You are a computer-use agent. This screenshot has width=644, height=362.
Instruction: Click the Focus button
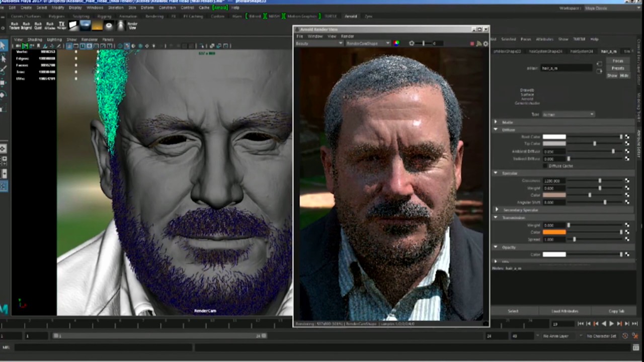click(618, 61)
